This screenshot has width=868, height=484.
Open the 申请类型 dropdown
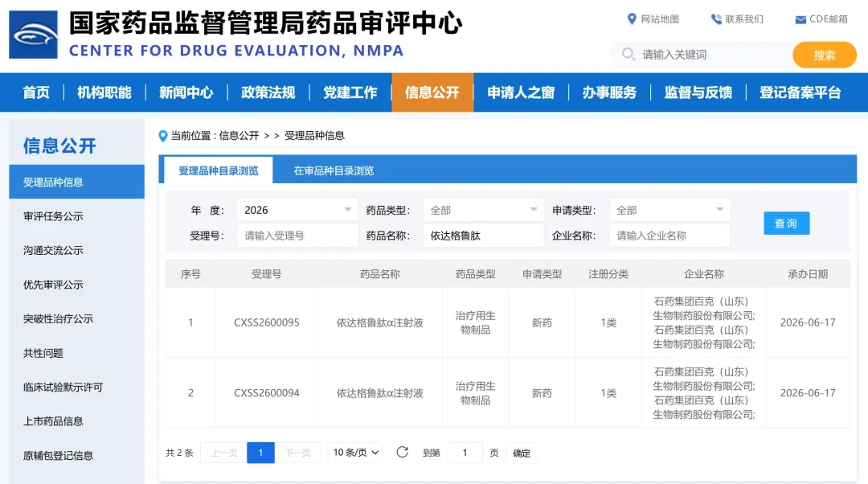pos(669,210)
